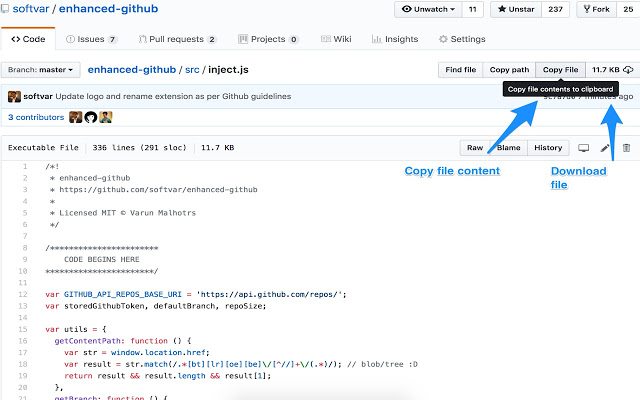Image resolution: width=640 pixels, height=400 pixels.
Task: Open the Pull requests tab
Action: pyautogui.click(x=177, y=39)
